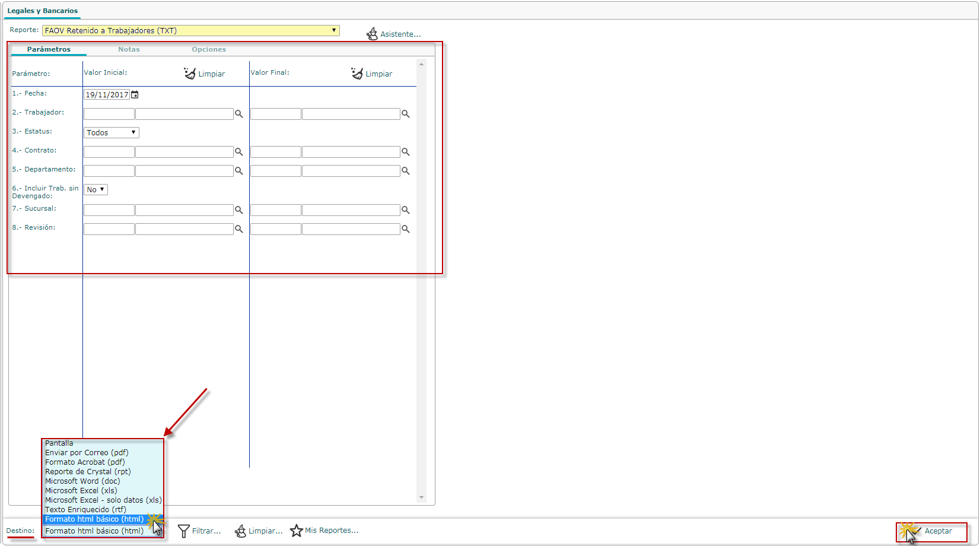Screen dimensions: 980x546
Task: Click the parameters scrollbar down arrow
Action: [422, 497]
